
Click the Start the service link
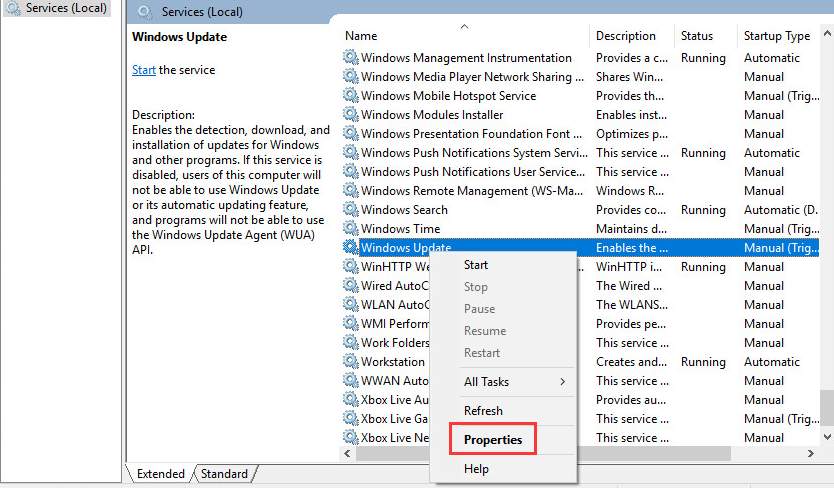[x=144, y=70]
